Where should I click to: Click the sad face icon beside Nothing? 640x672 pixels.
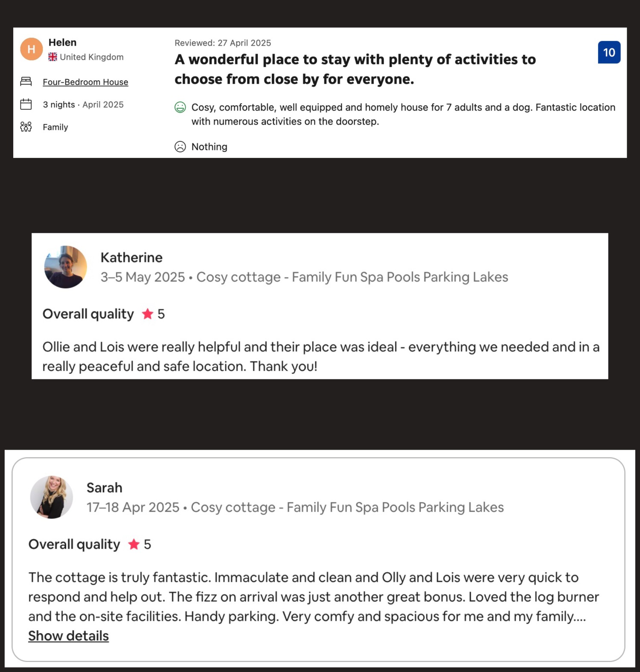pyautogui.click(x=180, y=147)
